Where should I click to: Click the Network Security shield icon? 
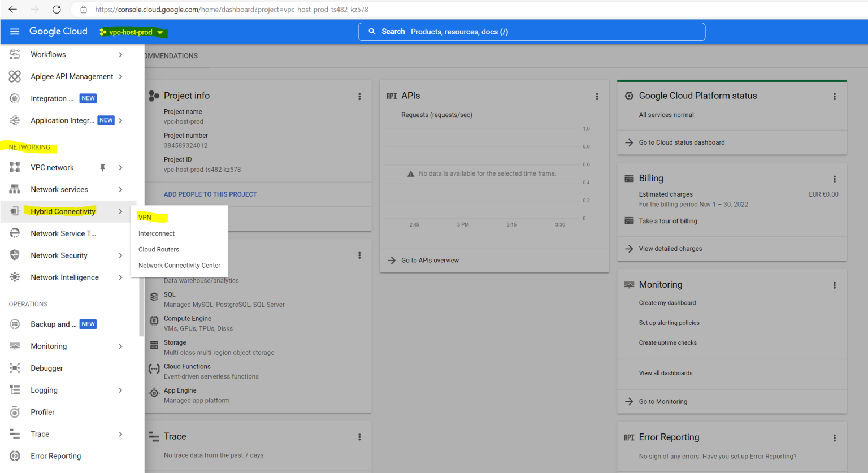15,255
